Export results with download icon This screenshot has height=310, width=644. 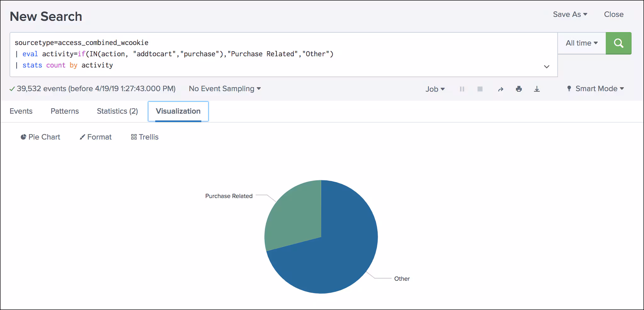pyautogui.click(x=537, y=89)
